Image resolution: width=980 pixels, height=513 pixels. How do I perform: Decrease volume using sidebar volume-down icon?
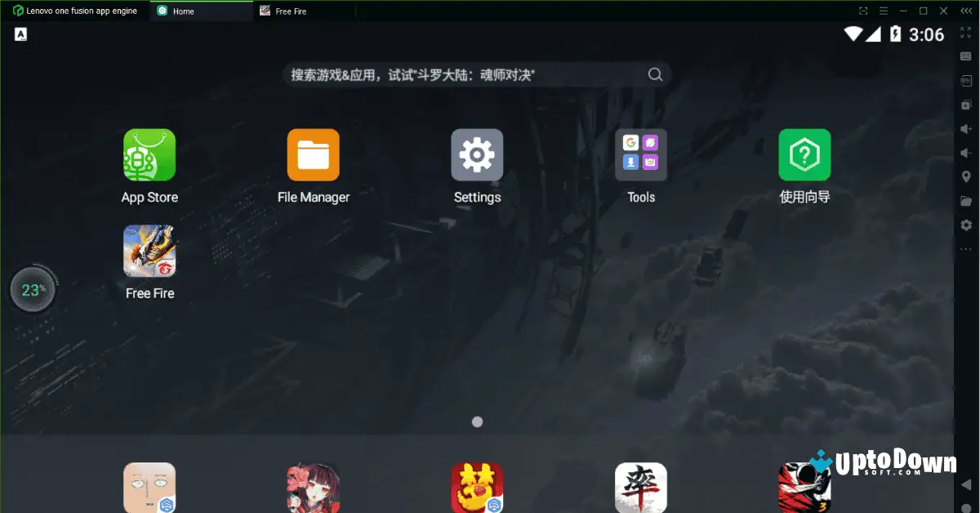pos(966,152)
